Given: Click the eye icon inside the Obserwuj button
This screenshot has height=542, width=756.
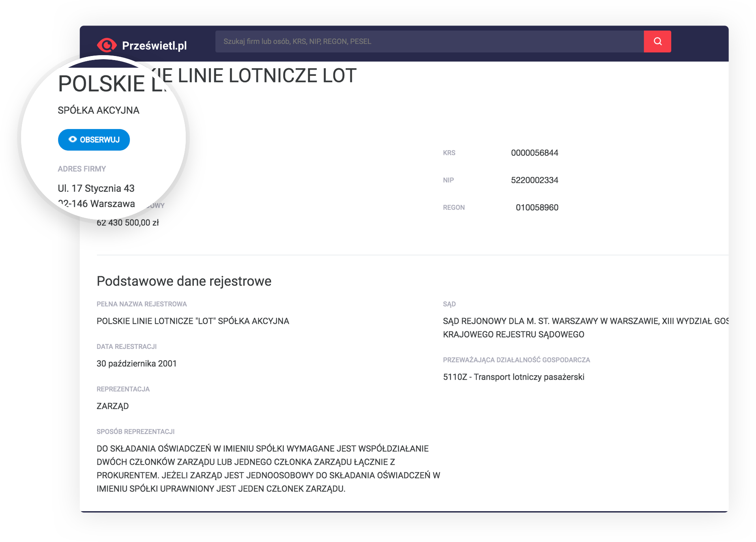Looking at the screenshot, I should click(73, 140).
